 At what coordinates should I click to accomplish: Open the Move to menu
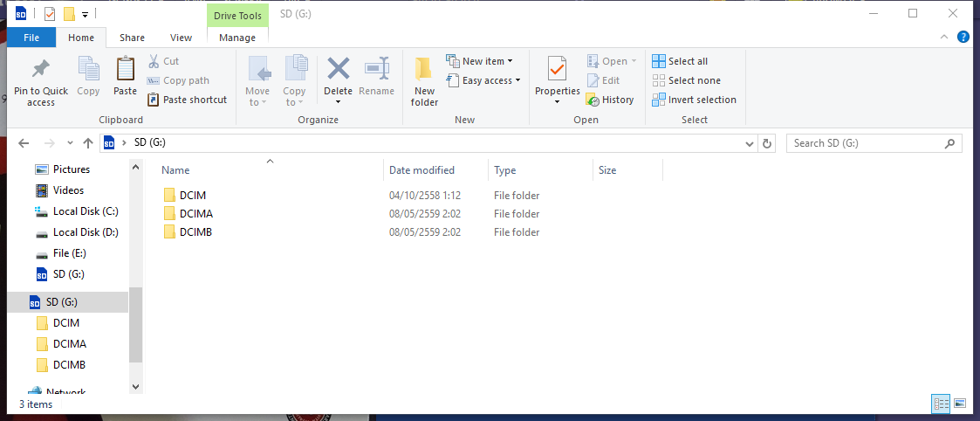click(257, 82)
